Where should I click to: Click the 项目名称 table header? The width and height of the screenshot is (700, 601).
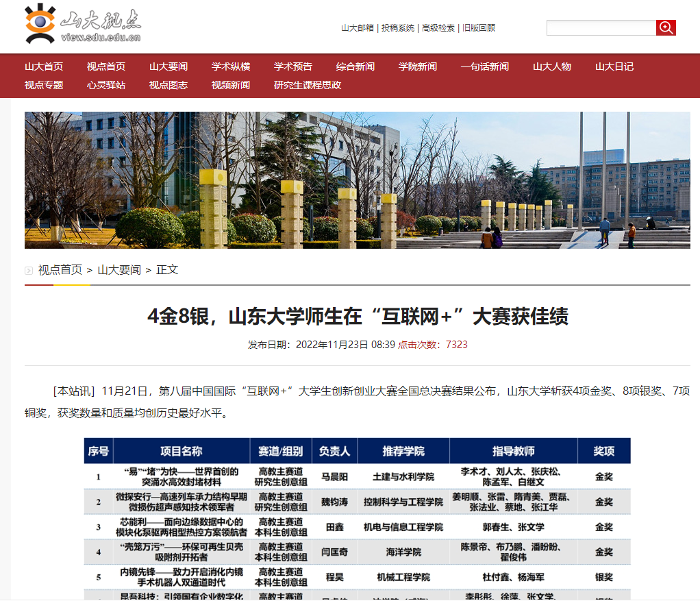click(x=182, y=451)
